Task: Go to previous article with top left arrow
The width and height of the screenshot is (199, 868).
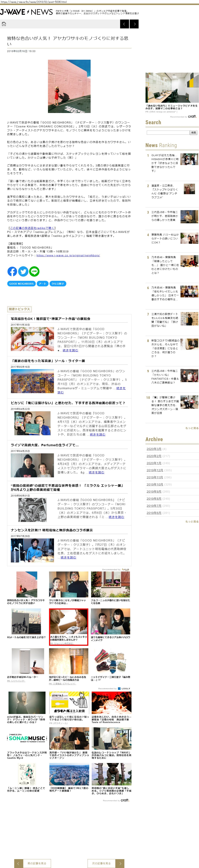Action: (124, 24)
